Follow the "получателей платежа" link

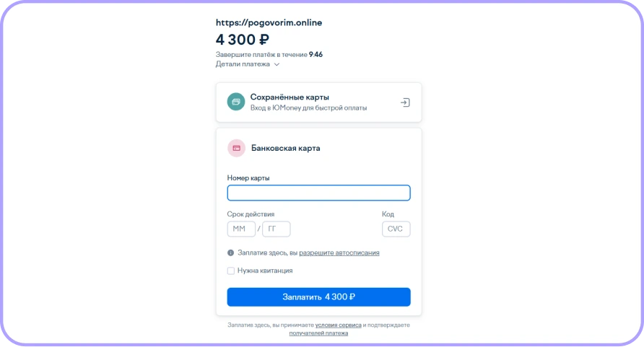318,333
